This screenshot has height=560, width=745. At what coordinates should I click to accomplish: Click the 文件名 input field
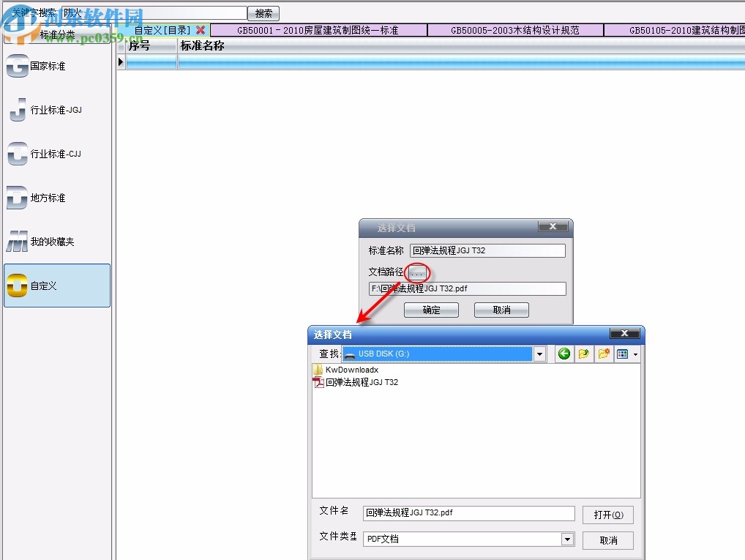click(468, 513)
